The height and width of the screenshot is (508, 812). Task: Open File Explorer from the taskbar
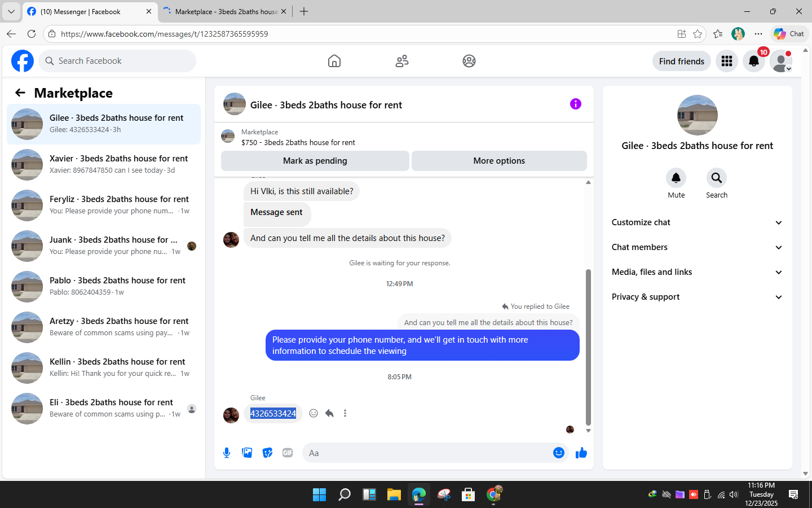click(394, 494)
